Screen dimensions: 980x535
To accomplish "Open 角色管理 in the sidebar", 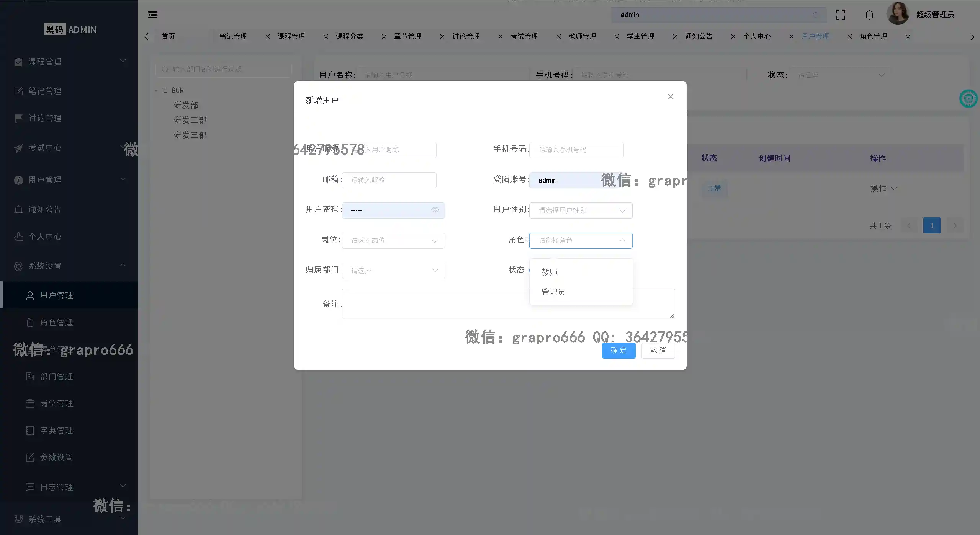I will (x=56, y=323).
